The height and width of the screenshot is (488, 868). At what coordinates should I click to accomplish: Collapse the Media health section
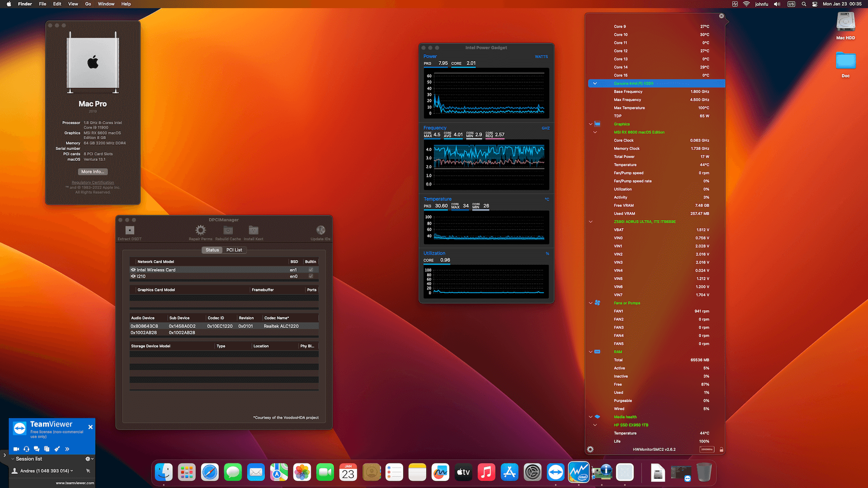pyautogui.click(x=590, y=417)
